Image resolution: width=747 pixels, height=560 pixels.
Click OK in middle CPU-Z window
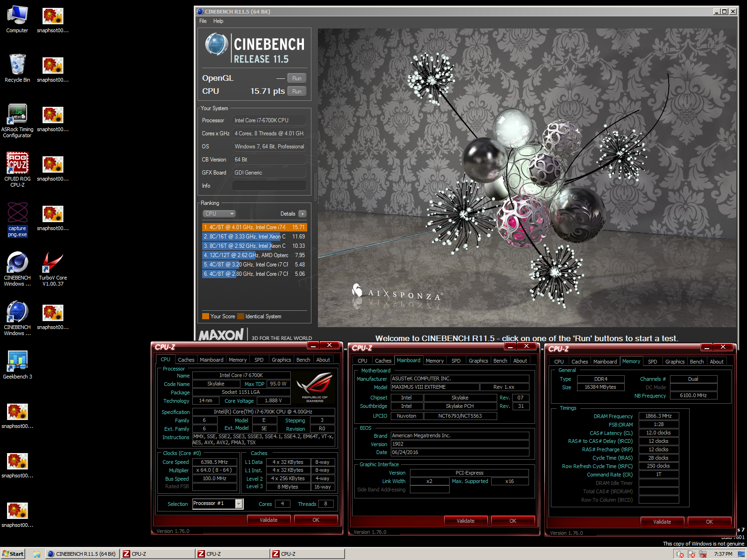(x=513, y=521)
